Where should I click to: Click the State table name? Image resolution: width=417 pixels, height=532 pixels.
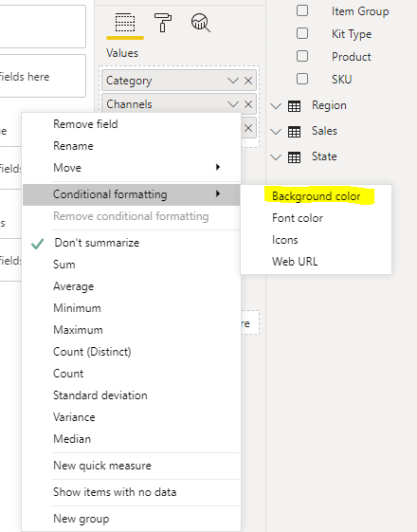point(324,156)
